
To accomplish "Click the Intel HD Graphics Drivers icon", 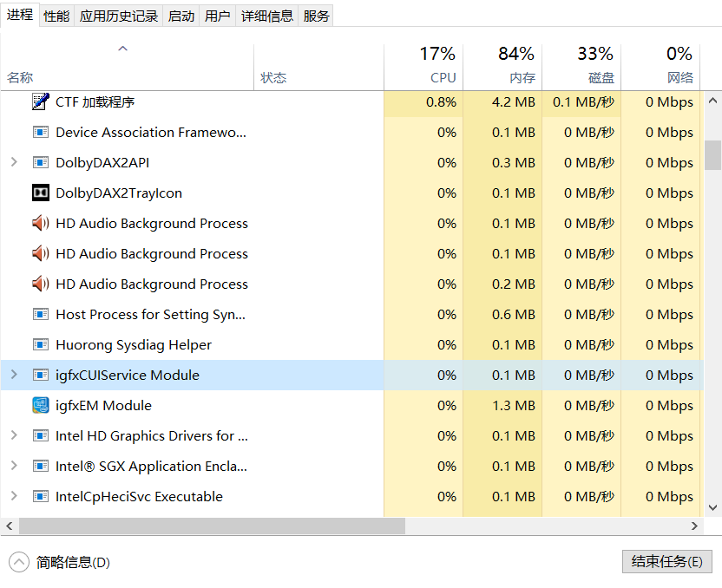I will click(41, 436).
